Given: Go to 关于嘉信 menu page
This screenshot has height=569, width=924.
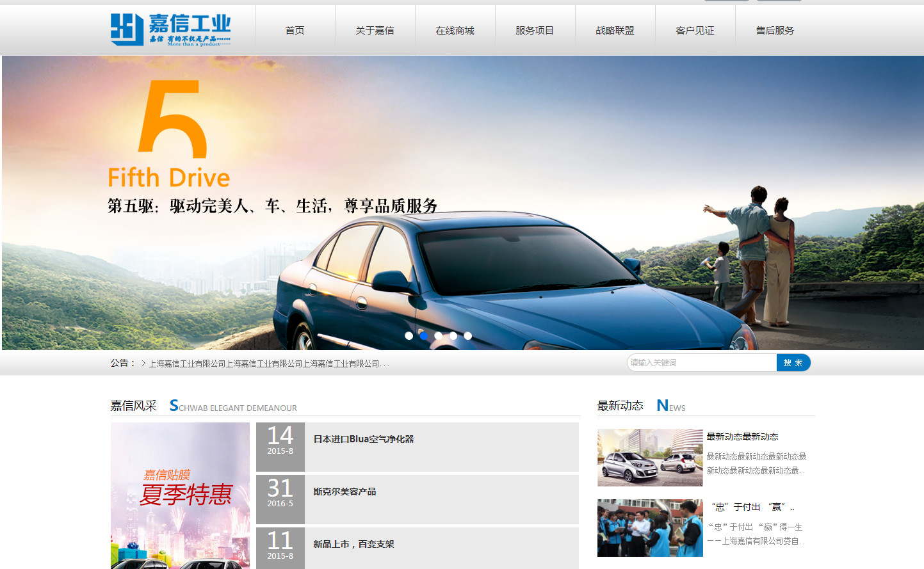Looking at the screenshot, I should click(375, 31).
